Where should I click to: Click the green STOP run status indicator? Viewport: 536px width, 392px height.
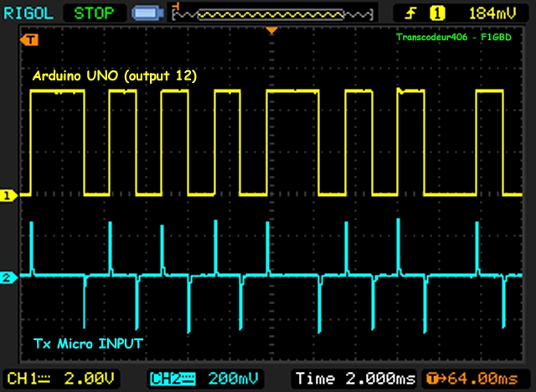(94, 13)
